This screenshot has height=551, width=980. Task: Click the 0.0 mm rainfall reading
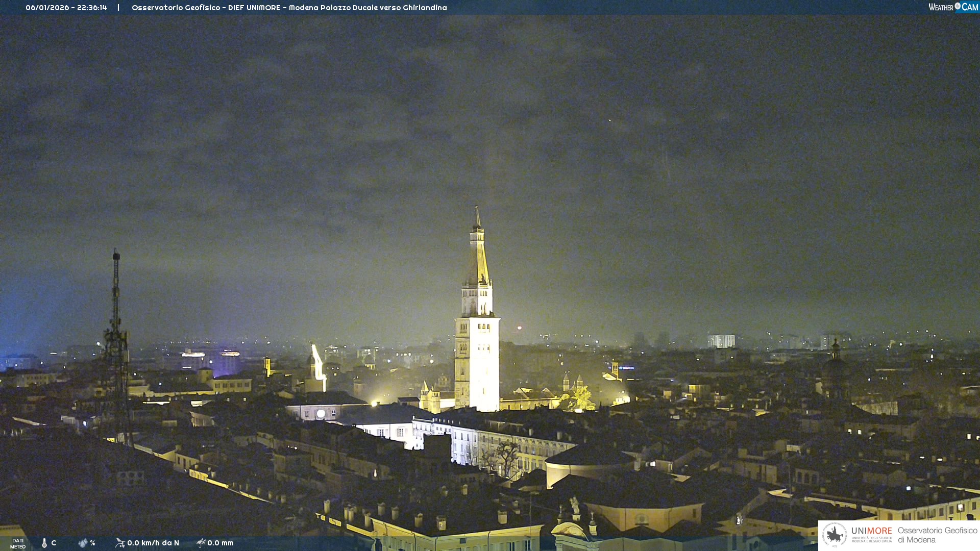[220, 543]
